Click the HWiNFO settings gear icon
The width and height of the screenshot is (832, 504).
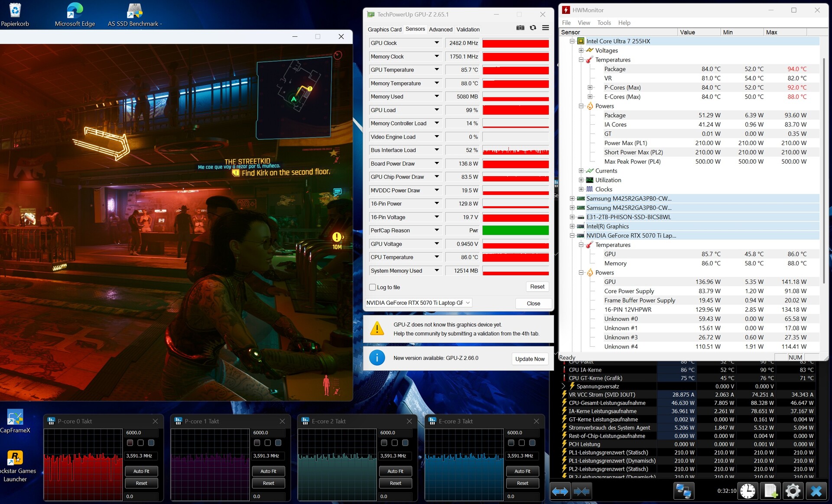[x=793, y=491]
